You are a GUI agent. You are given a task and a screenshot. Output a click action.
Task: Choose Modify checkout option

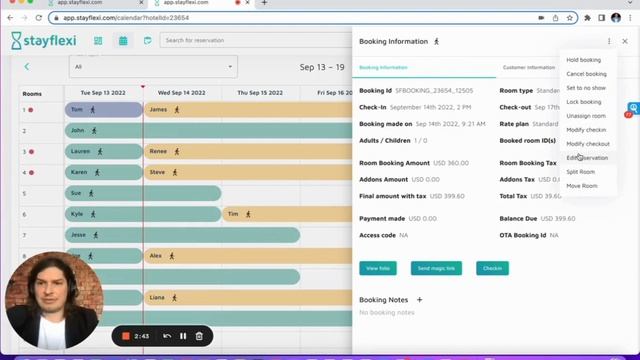pos(588,144)
